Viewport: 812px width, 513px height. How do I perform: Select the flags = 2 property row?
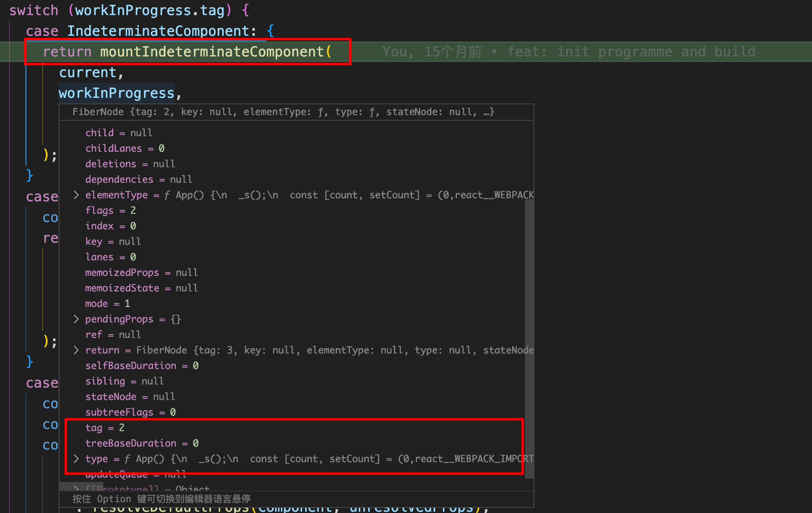110,210
